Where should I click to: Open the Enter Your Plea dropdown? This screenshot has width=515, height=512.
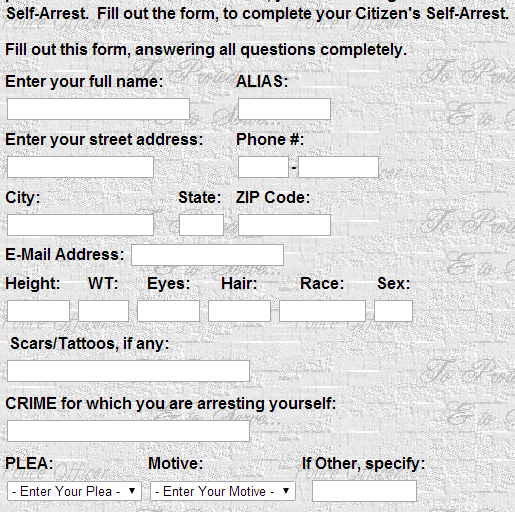[x=74, y=491]
